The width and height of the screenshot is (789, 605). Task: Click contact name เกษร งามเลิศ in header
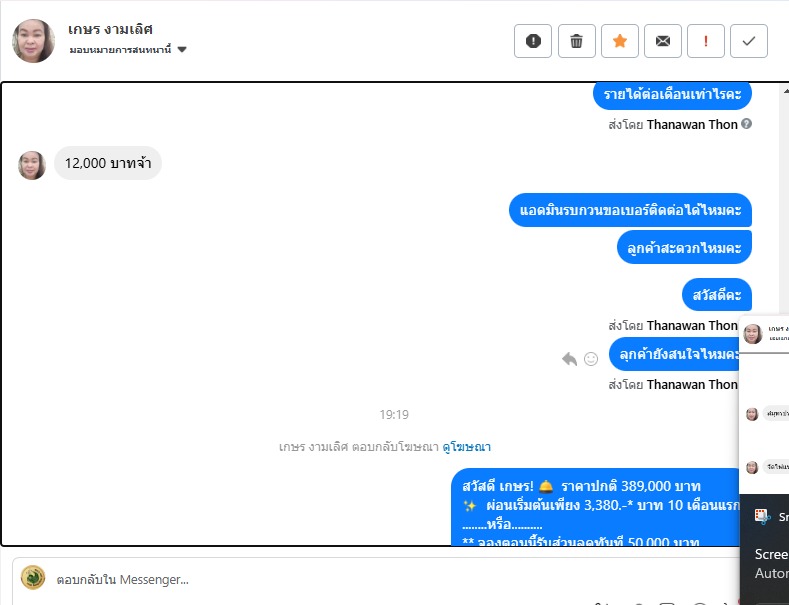tap(110, 29)
